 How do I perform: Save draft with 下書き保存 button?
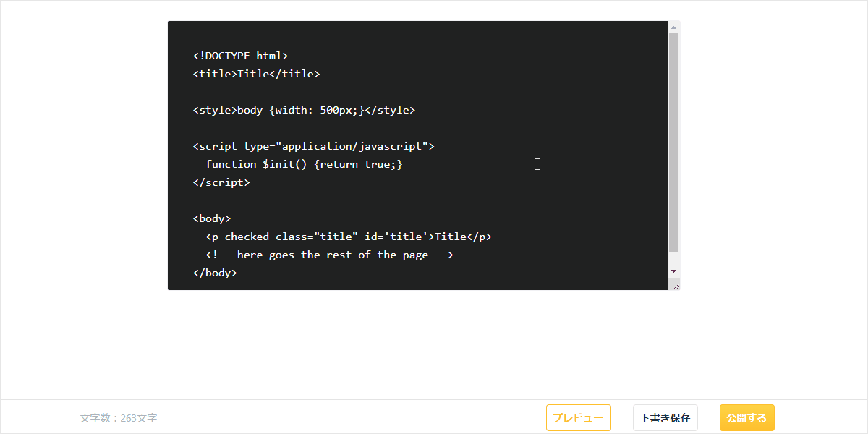(665, 418)
